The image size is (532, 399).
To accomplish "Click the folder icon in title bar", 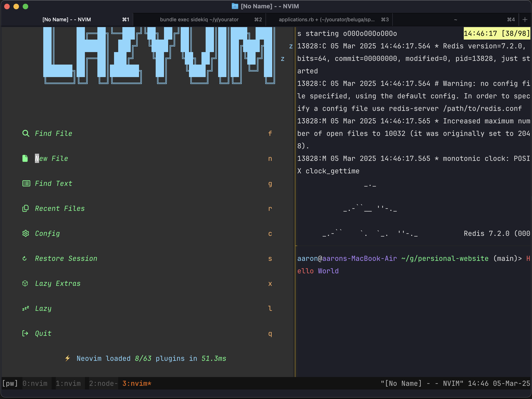I will click(x=235, y=6).
